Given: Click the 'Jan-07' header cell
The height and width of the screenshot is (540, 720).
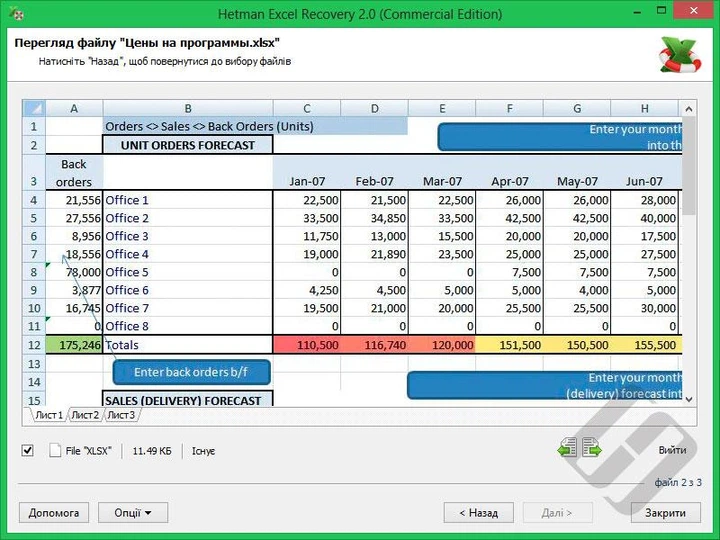Looking at the screenshot, I should pyautogui.click(x=307, y=173).
